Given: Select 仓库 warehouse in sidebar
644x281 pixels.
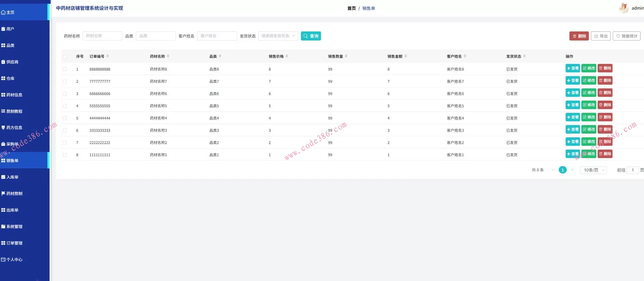Looking at the screenshot, I should (24, 78).
